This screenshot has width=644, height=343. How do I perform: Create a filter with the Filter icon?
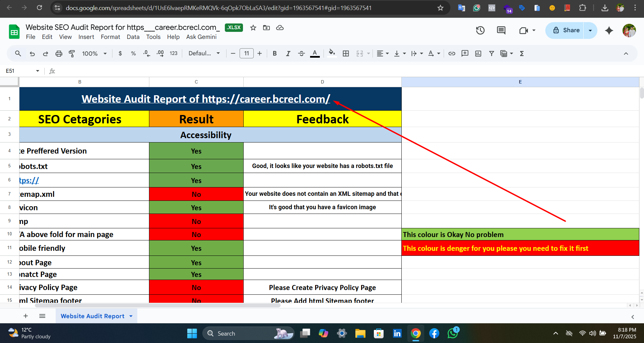point(491,53)
